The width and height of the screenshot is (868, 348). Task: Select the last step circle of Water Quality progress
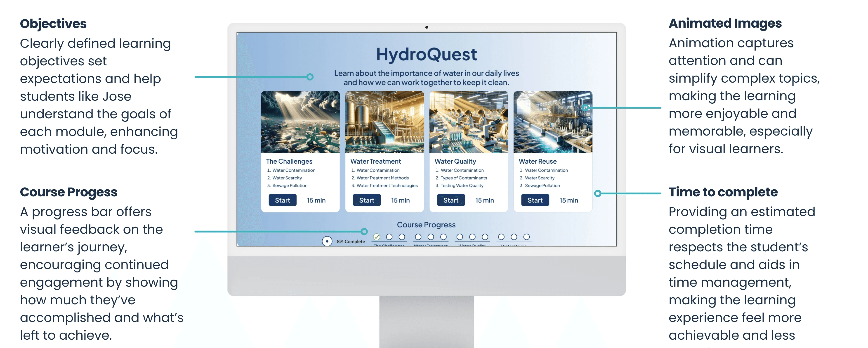(485, 237)
